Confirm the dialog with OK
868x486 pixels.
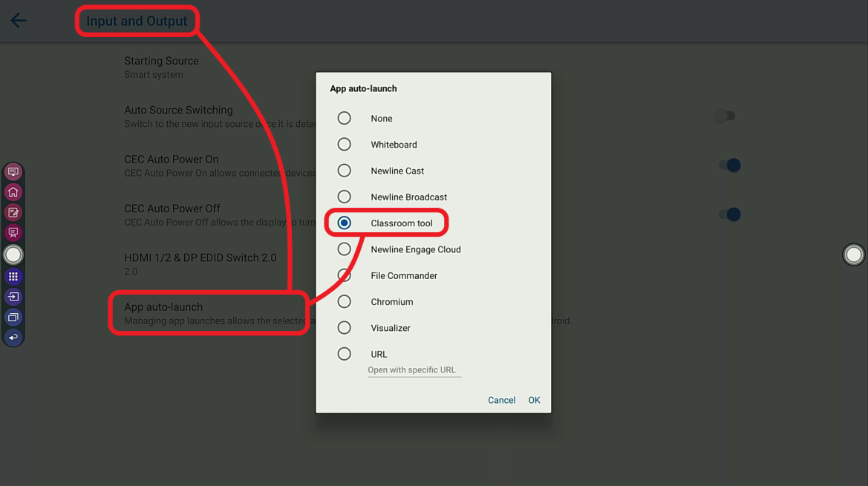(534, 400)
